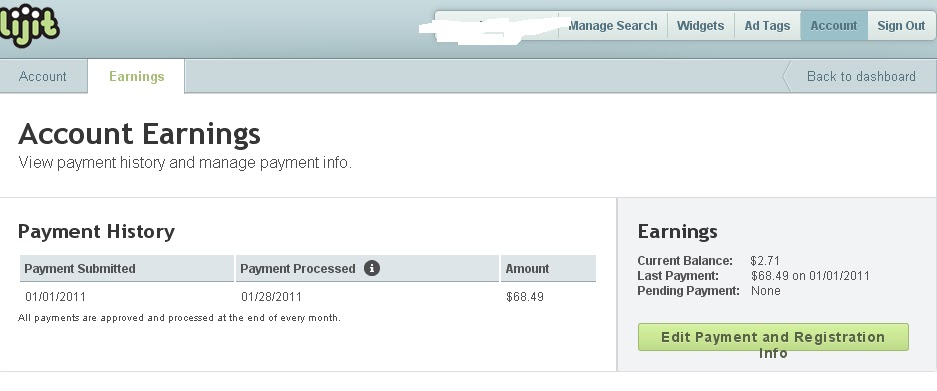Sign Out of the account
The width and height of the screenshot is (937, 391).
click(x=901, y=26)
